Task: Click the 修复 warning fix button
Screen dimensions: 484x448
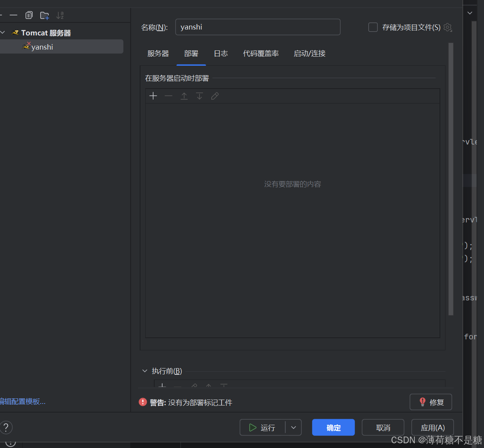Action: click(431, 402)
